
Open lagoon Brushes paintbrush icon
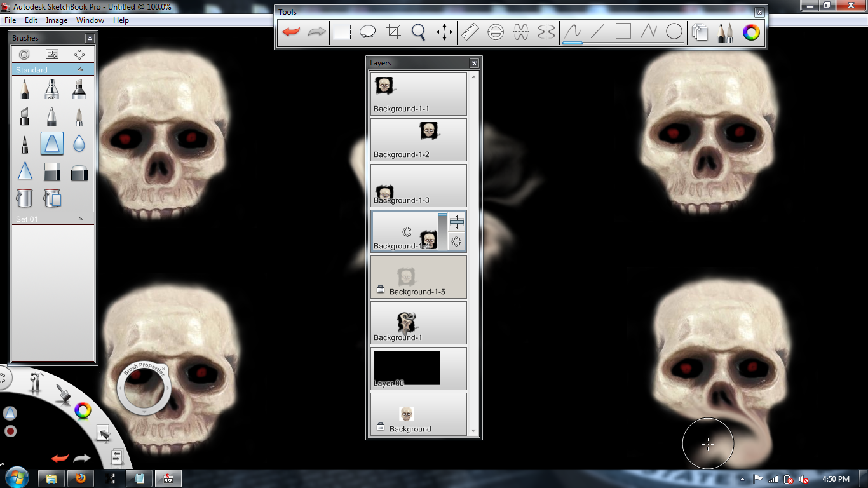[62, 394]
